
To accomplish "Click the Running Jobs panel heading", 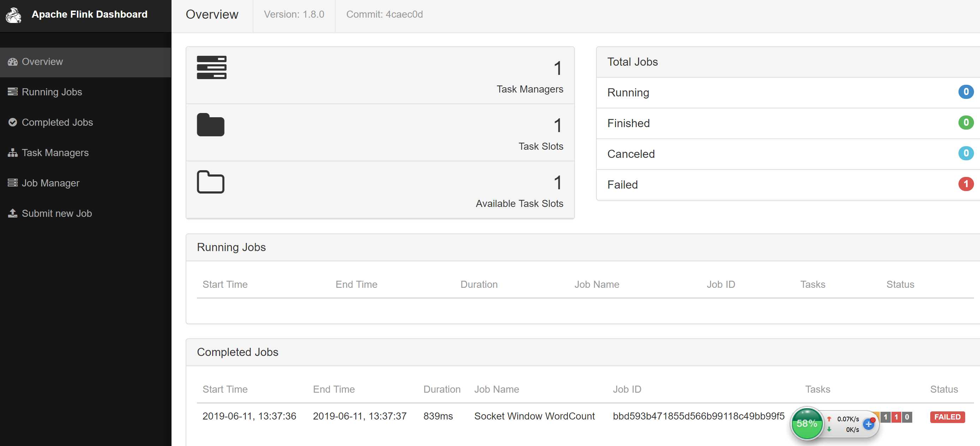I will pos(231,247).
